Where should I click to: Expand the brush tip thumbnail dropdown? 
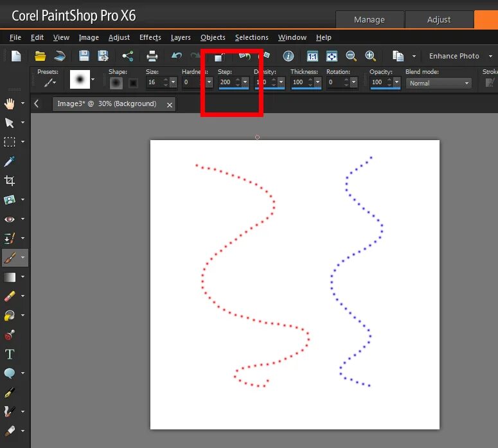coord(93,80)
